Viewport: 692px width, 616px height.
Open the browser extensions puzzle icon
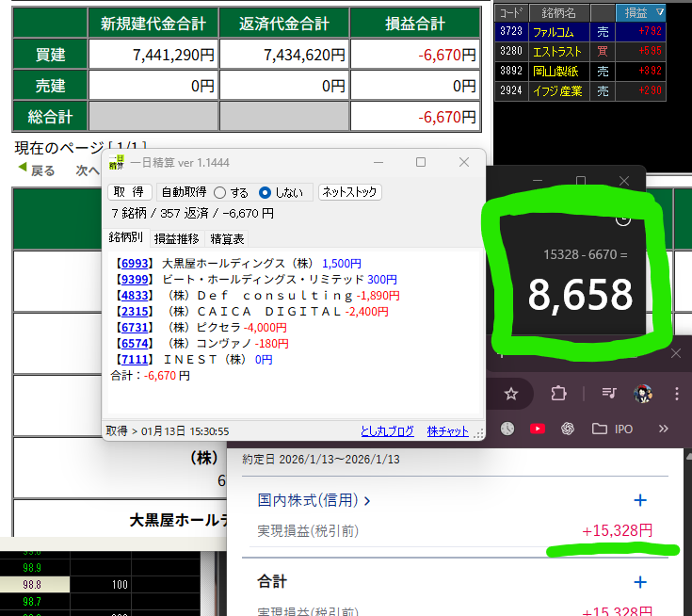tap(558, 393)
